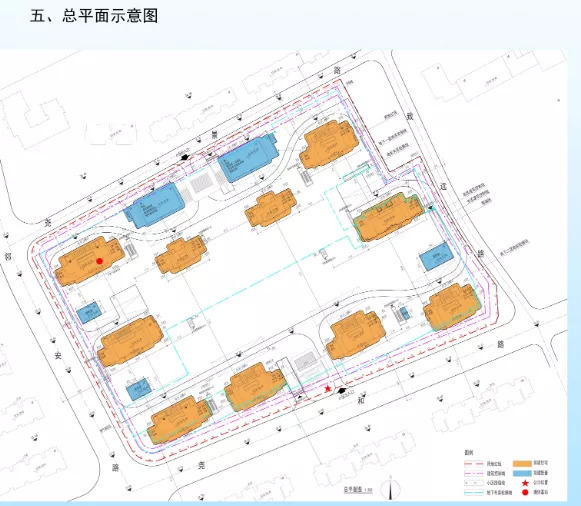Viewport: 581px width, 506px height.
Task: Select the small blue building at lower left
Action: tap(139, 389)
